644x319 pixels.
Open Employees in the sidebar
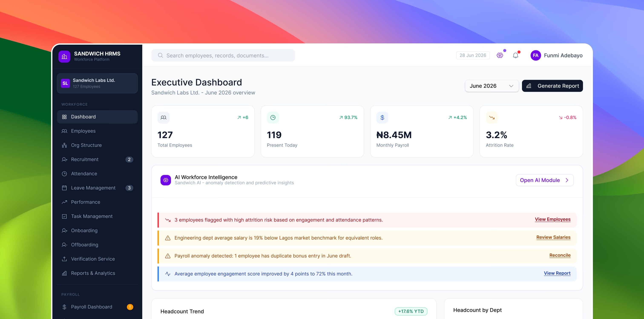tap(97, 131)
